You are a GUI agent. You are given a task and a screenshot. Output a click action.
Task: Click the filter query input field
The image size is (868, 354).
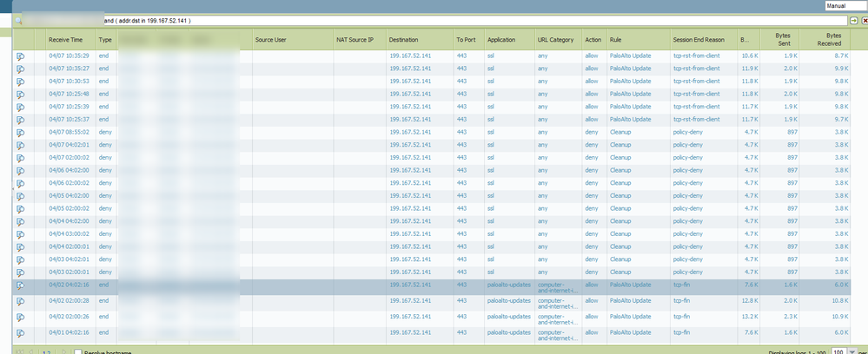[434, 20]
